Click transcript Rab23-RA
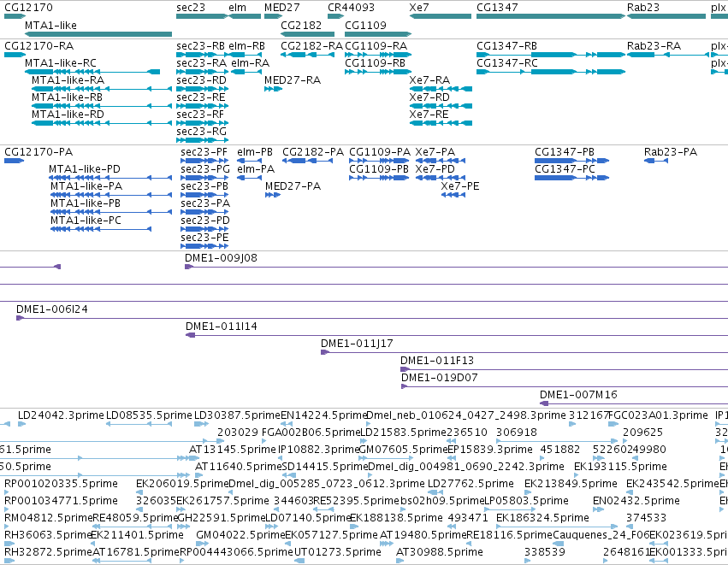This screenshot has height=565, width=728. [666, 55]
